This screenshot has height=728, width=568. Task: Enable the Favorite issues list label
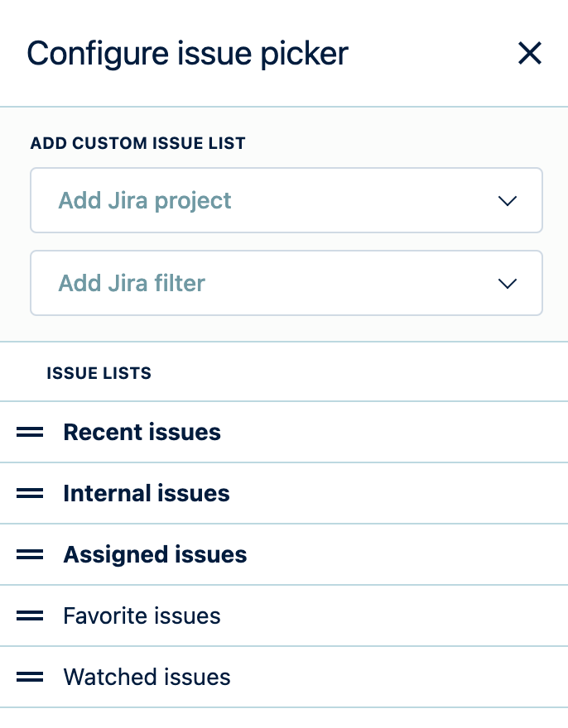142,615
